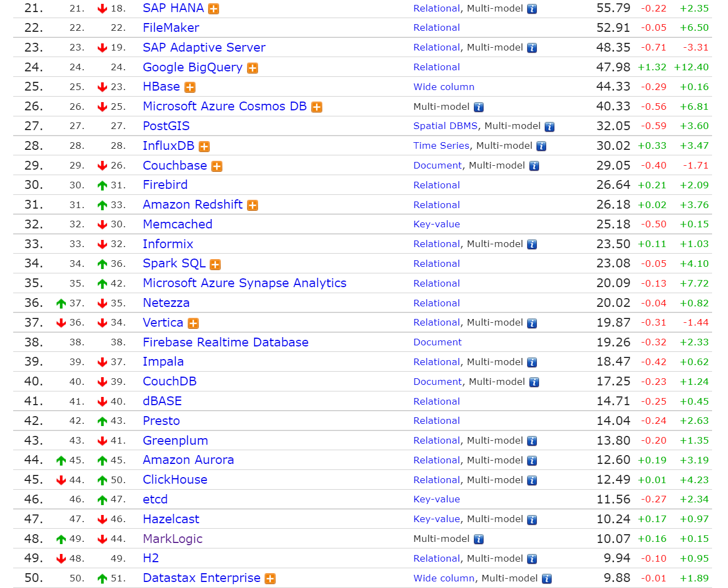Click Wide column category in Datastax Enterprise row
This screenshot has width=728, height=588.
[444, 578]
